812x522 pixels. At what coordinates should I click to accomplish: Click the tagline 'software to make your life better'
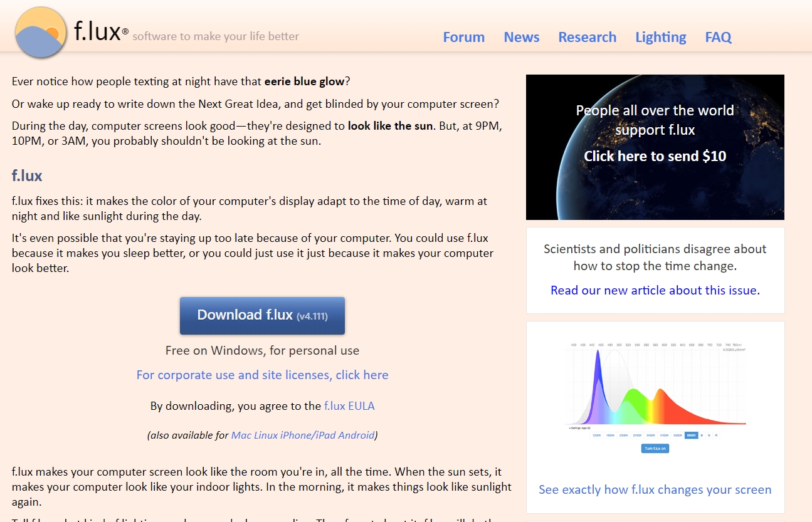(x=216, y=36)
